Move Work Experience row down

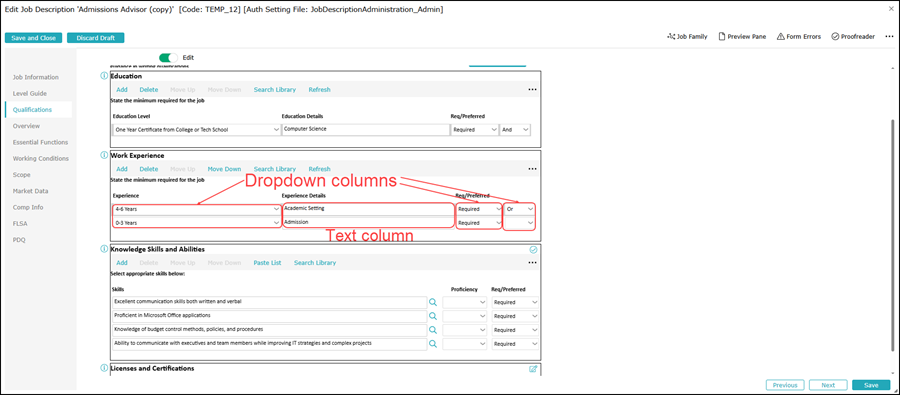224,169
